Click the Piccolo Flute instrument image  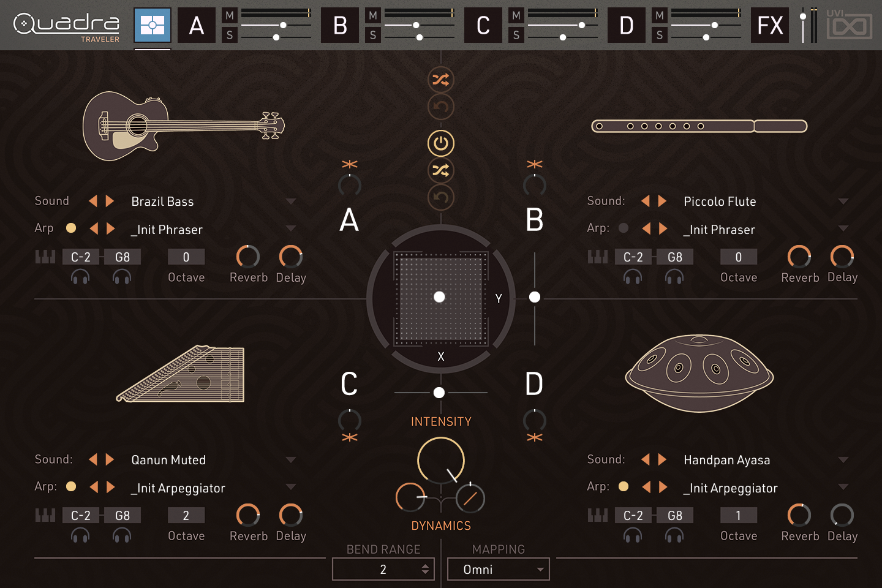point(699,126)
